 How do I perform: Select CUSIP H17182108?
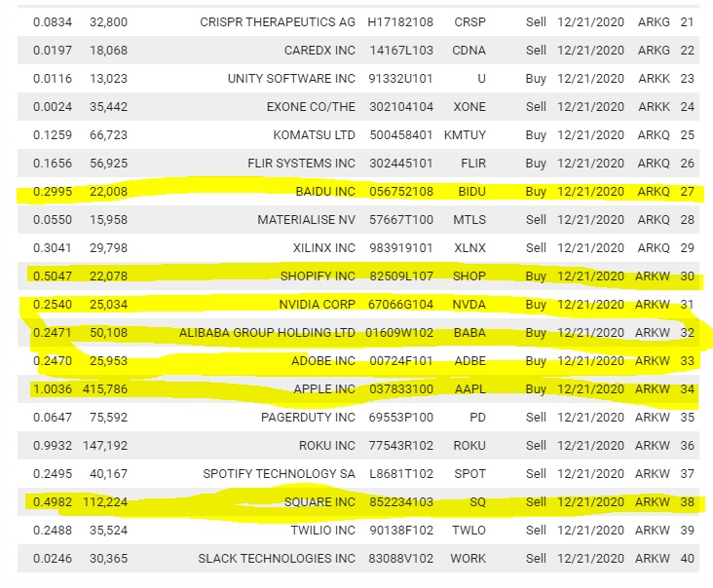tap(400, 21)
